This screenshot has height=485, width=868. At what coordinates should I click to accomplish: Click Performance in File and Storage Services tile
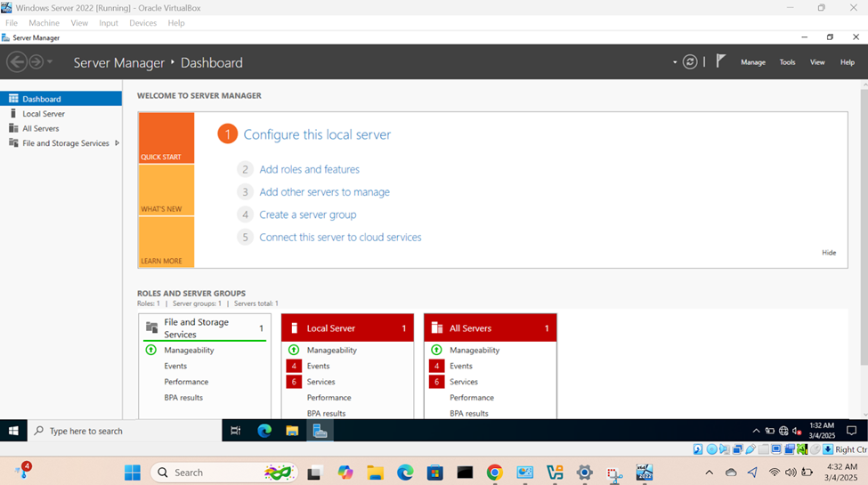click(x=186, y=382)
